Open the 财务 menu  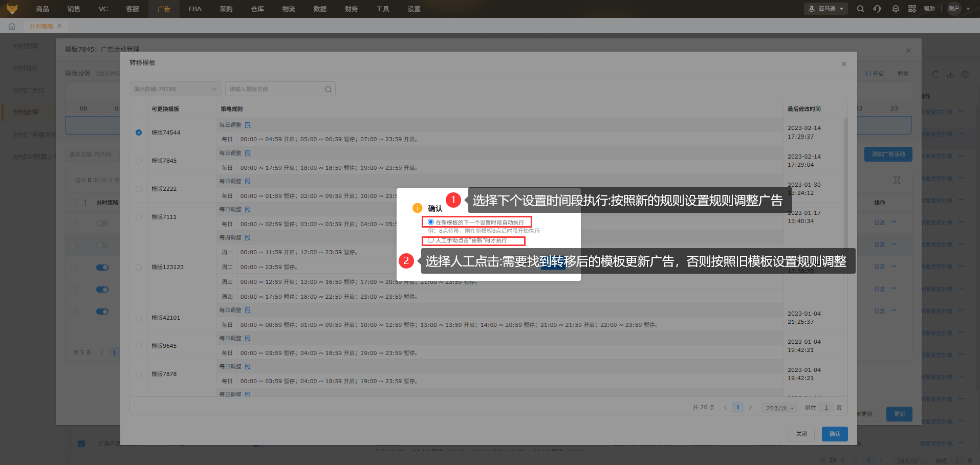pyautogui.click(x=351, y=9)
